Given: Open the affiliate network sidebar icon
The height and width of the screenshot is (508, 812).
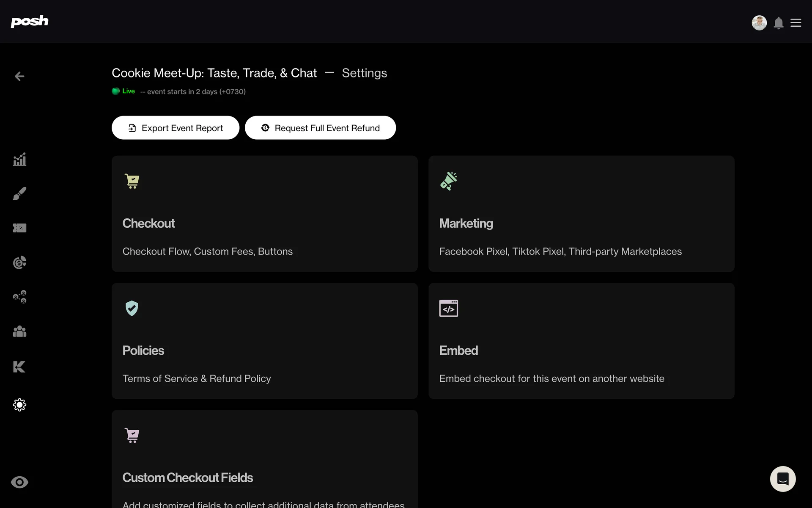Looking at the screenshot, I should (19, 297).
